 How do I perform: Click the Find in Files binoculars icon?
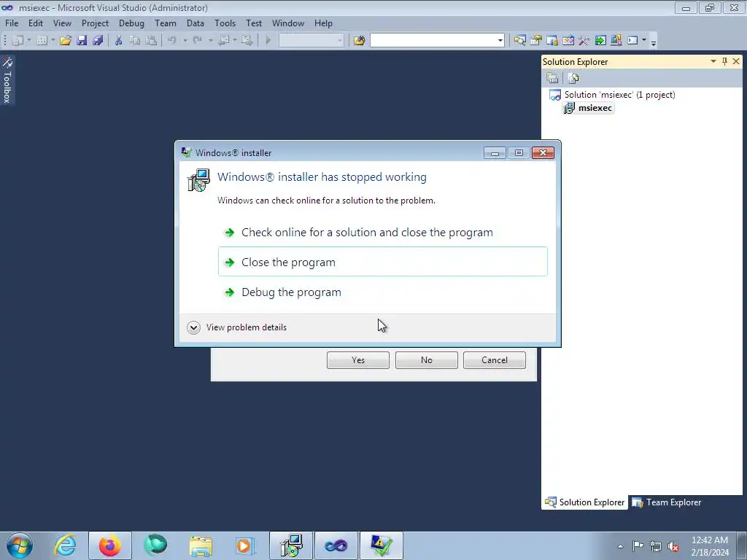(x=359, y=41)
